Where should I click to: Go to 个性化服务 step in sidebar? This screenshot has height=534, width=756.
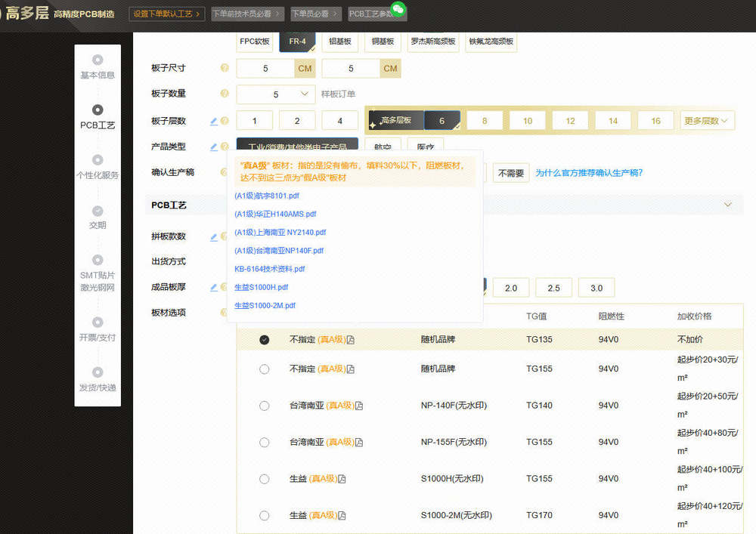[98, 167]
